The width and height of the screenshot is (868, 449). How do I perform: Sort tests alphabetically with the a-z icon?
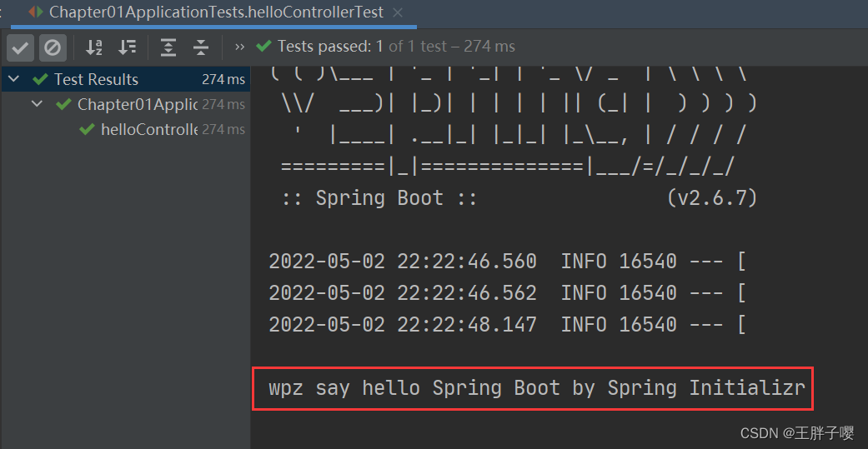(94, 47)
